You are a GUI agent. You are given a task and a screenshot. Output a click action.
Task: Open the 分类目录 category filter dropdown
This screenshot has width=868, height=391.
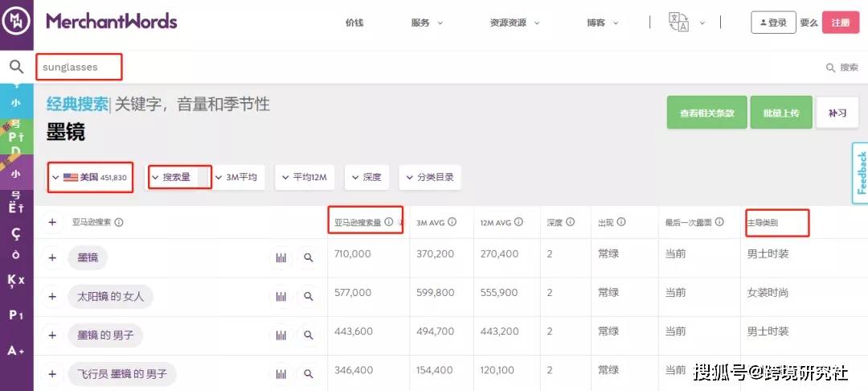[430, 177]
